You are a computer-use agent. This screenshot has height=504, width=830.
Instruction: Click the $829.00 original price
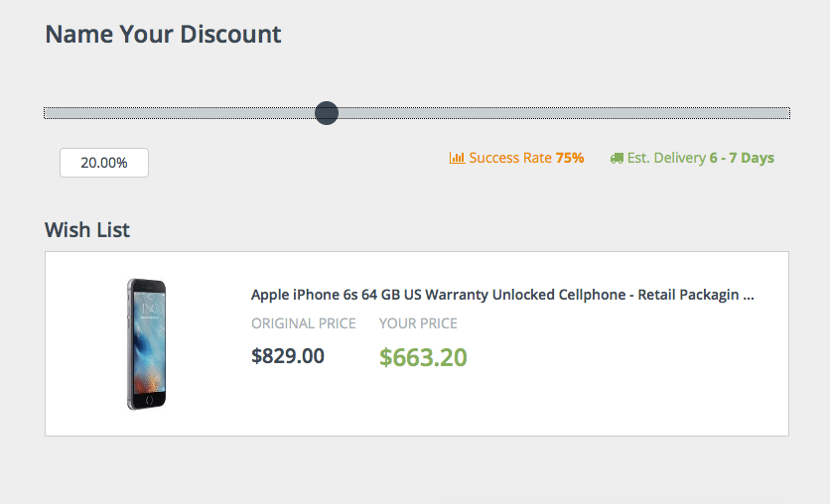coord(288,356)
